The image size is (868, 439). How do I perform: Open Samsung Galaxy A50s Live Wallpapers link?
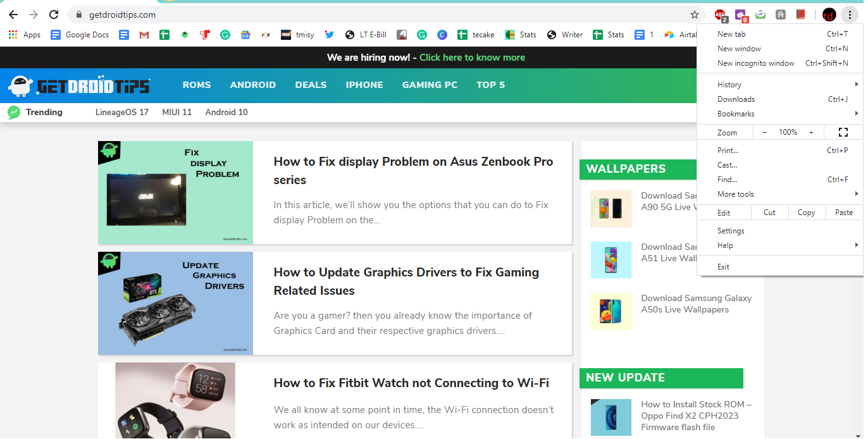(696, 304)
